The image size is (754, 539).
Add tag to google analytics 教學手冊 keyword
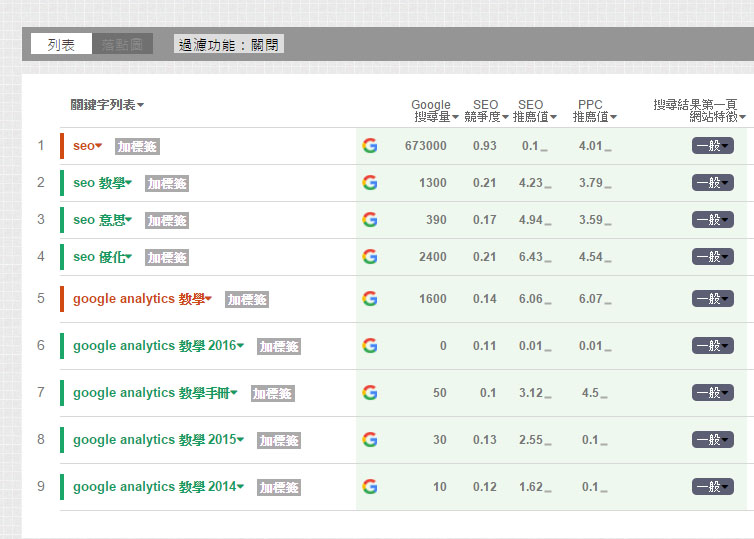[x=273, y=394]
